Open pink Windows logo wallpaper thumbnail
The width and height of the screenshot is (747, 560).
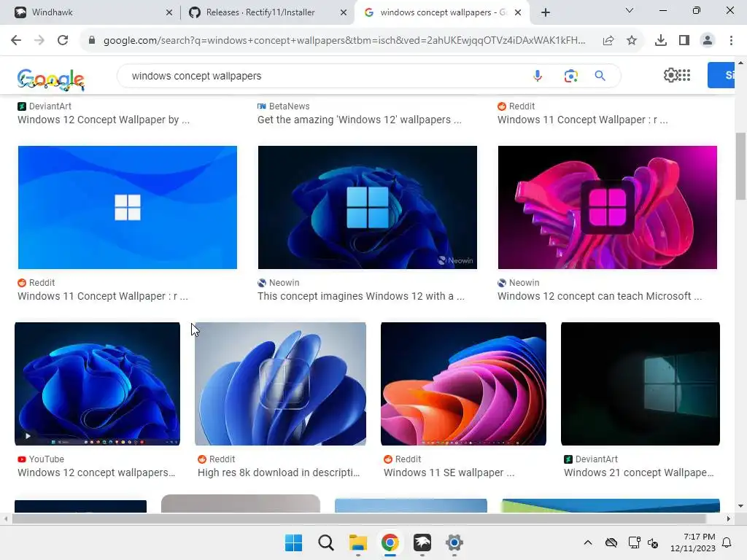pyautogui.click(x=608, y=208)
